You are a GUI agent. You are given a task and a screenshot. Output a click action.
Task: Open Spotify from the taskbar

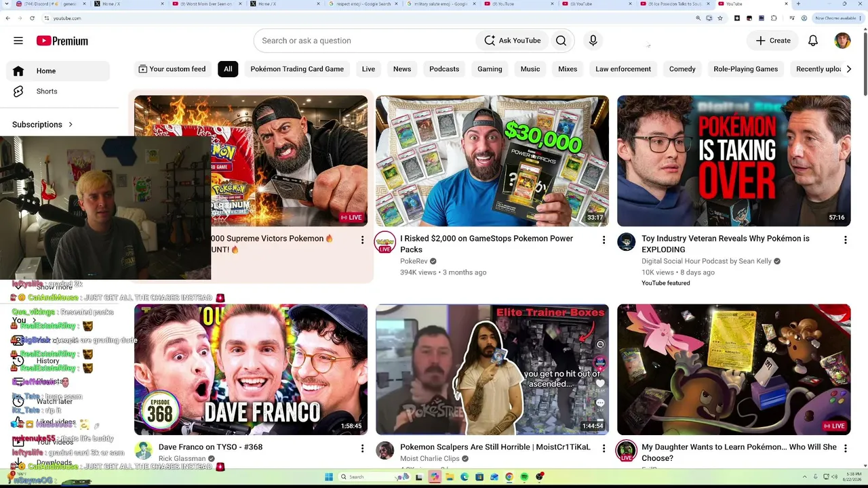point(525,477)
